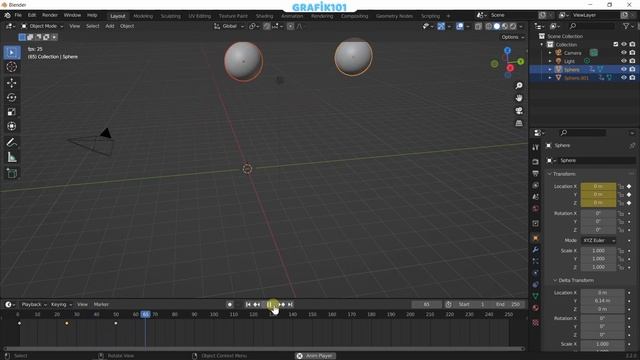Expand the Sphere.001 tree item
This screenshot has width=640, height=360.
550,78
